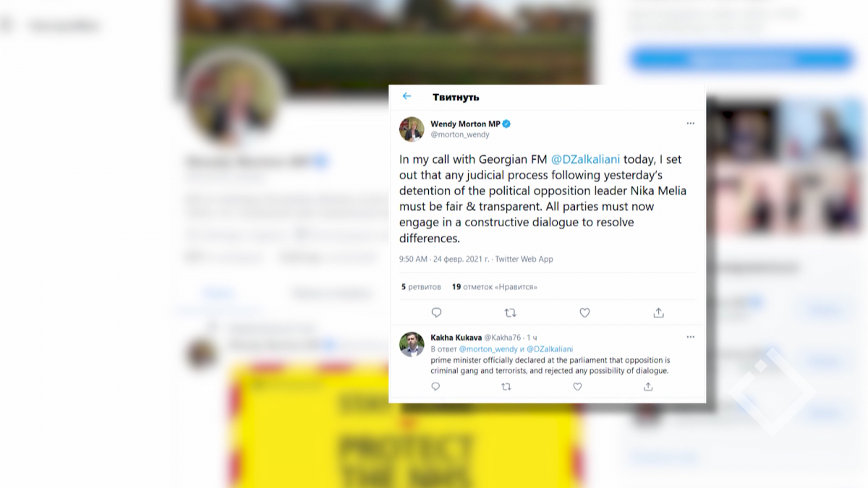Open the Twitter Web App source link
This screenshot has width=868, height=488.
click(x=524, y=259)
